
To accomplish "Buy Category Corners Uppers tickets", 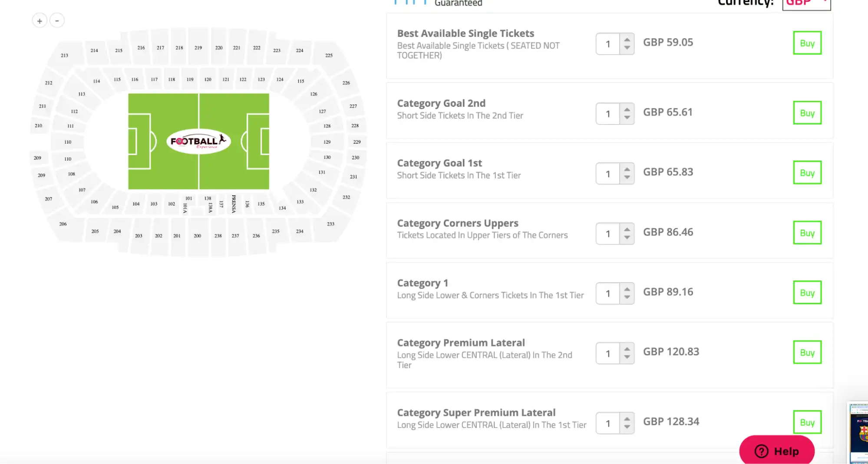I will [x=806, y=233].
